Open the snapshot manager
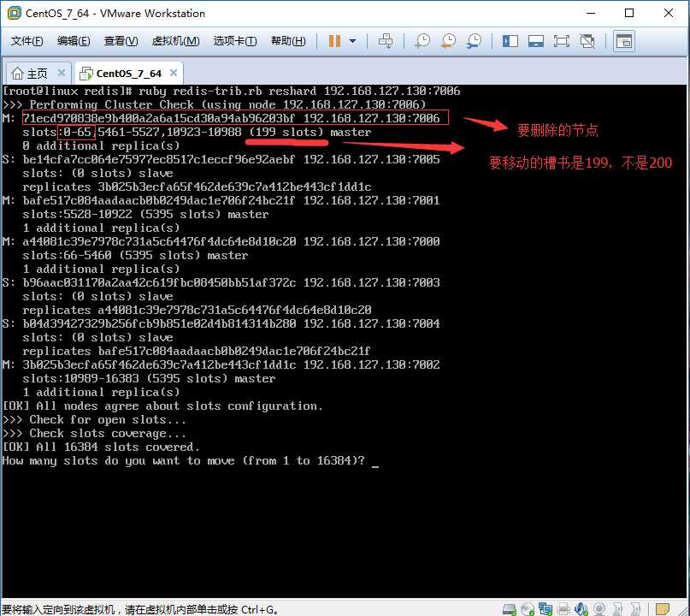 pyautogui.click(x=474, y=41)
